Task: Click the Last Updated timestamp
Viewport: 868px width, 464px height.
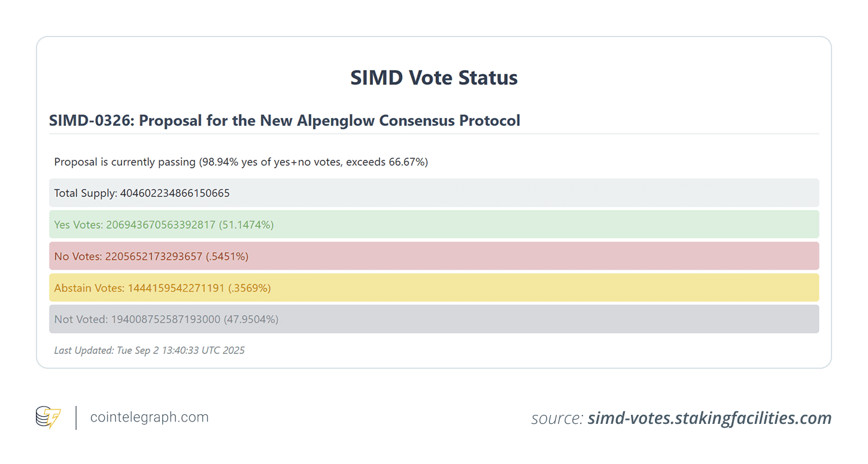Action: click(x=149, y=350)
